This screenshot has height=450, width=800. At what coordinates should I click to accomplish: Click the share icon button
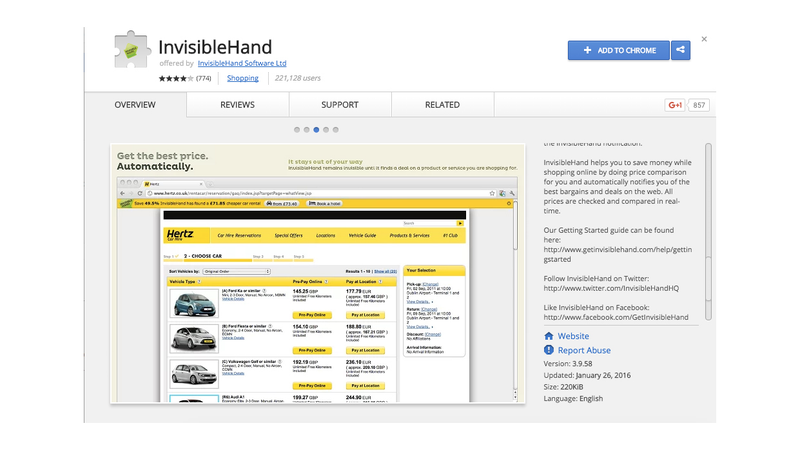tap(680, 50)
